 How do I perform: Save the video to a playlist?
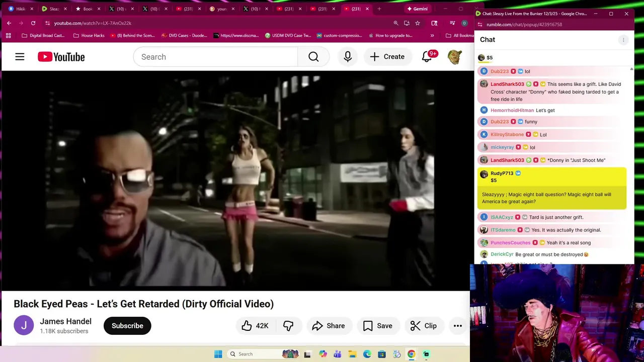pos(377,326)
